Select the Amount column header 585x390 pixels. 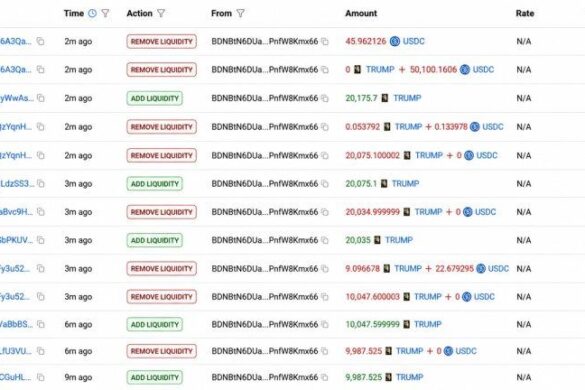click(361, 13)
